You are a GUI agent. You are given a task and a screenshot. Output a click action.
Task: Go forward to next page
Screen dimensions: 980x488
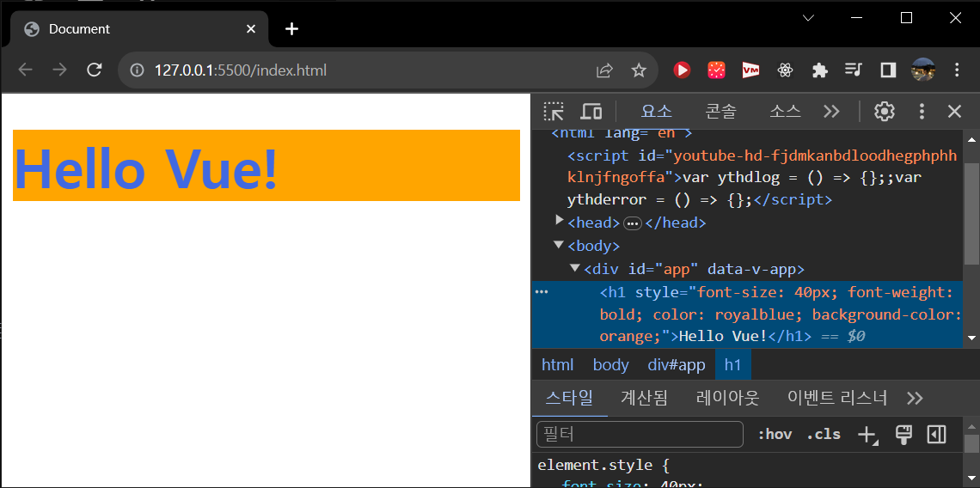point(59,70)
